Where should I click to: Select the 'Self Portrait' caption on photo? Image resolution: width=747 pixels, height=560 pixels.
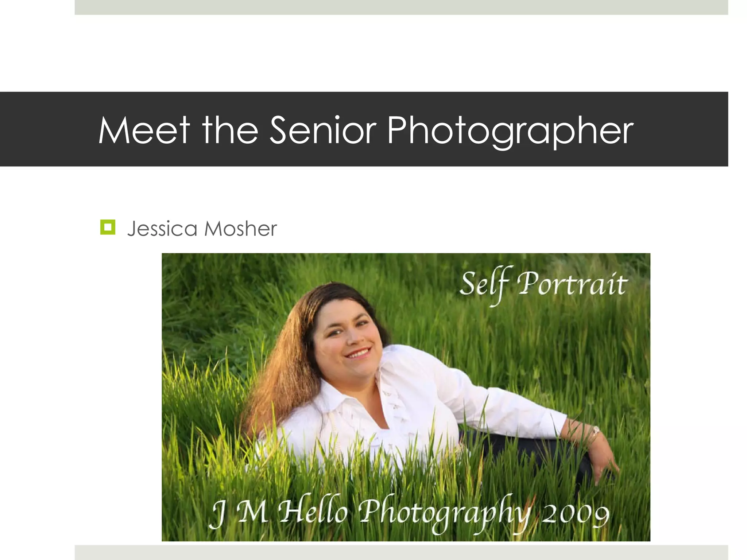coord(543,285)
